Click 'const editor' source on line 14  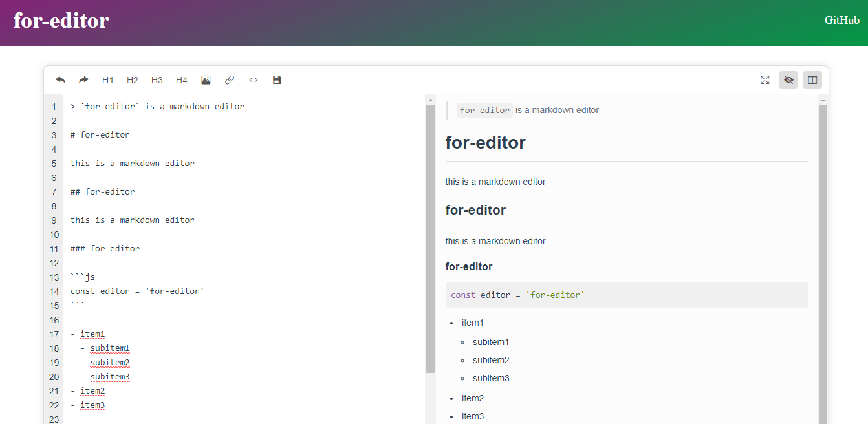tap(137, 291)
